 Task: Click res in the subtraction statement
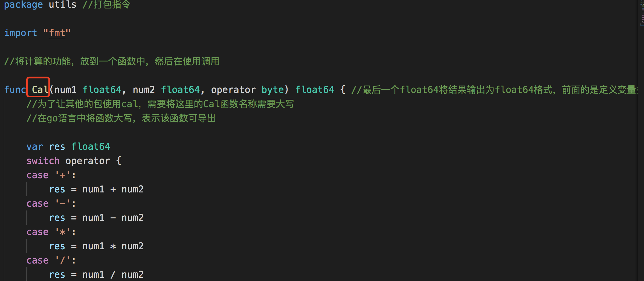tap(57, 218)
